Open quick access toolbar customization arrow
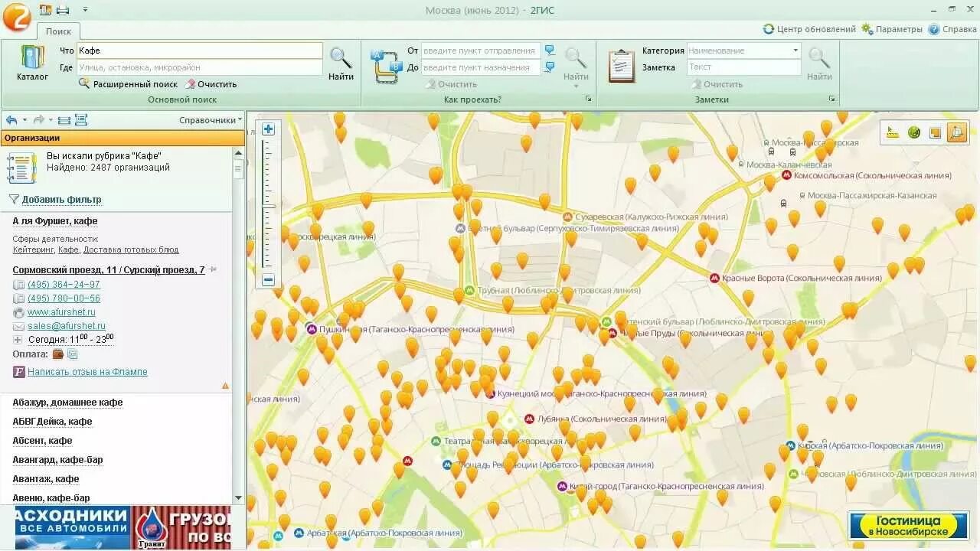The width and height of the screenshot is (980, 551). 85,10
